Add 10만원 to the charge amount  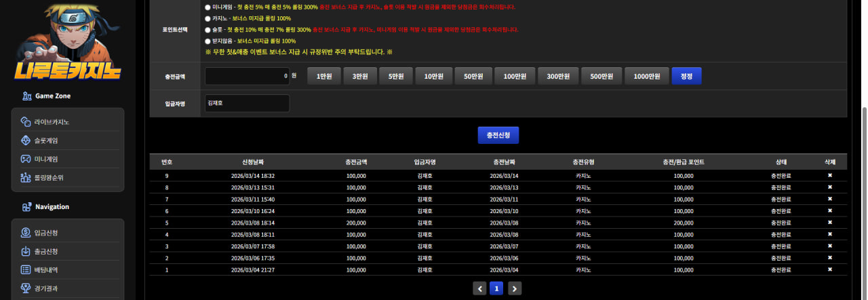point(433,77)
